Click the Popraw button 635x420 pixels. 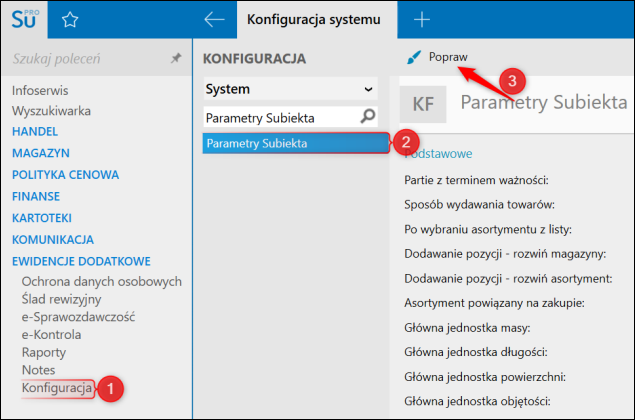coord(437,57)
